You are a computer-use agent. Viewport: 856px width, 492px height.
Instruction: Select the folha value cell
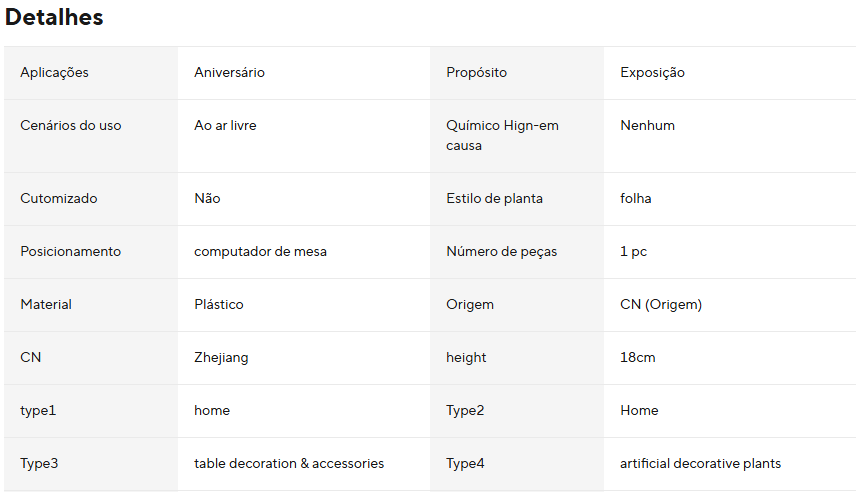tap(729, 199)
